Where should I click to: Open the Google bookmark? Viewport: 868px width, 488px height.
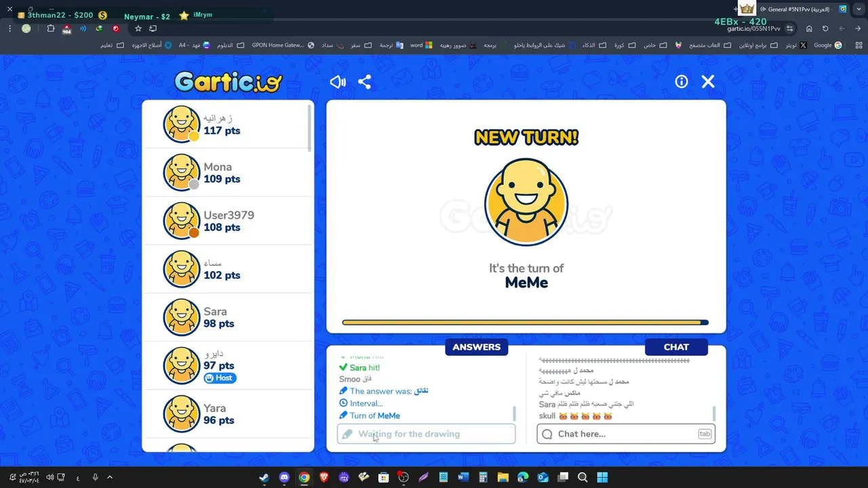(828, 45)
